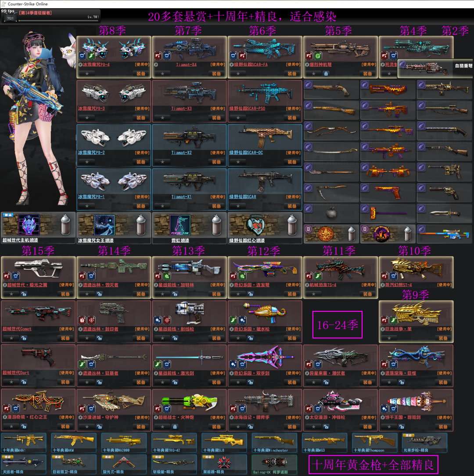This screenshot has height=476, width=474.
Task: Open the 冰雪魔咒PB-1 name link
Action: (x=91, y=197)
